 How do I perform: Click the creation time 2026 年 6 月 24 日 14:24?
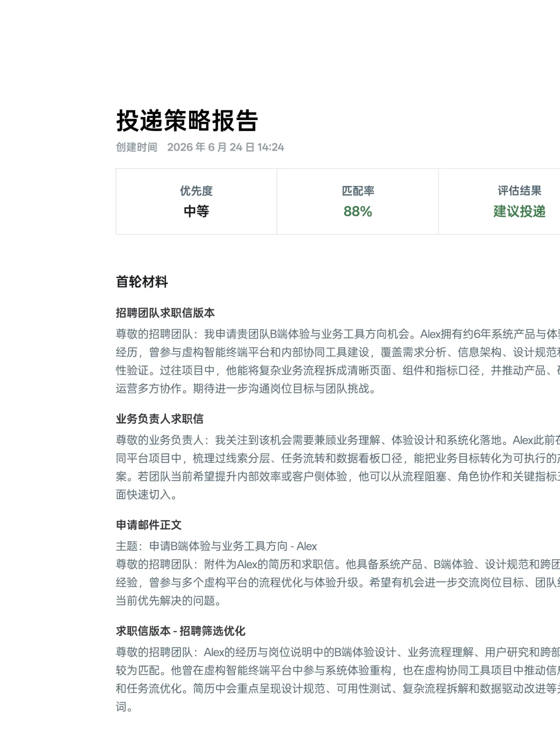225,147
